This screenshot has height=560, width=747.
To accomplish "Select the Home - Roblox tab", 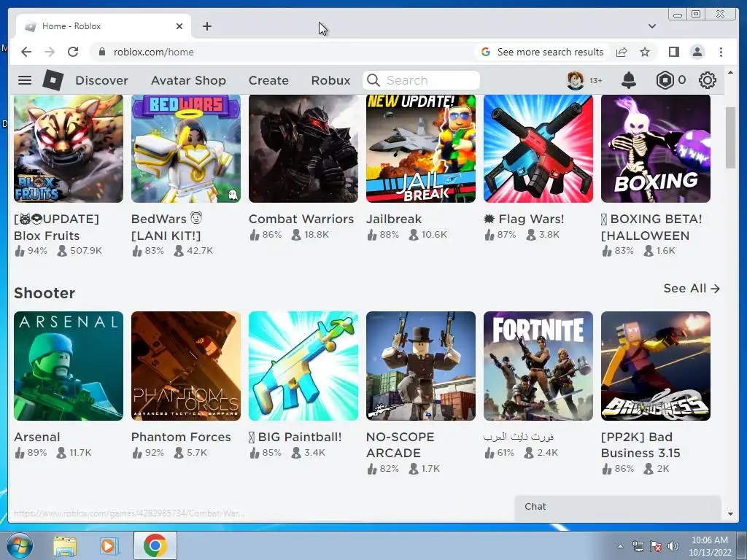I will click(x=104, y=26).
